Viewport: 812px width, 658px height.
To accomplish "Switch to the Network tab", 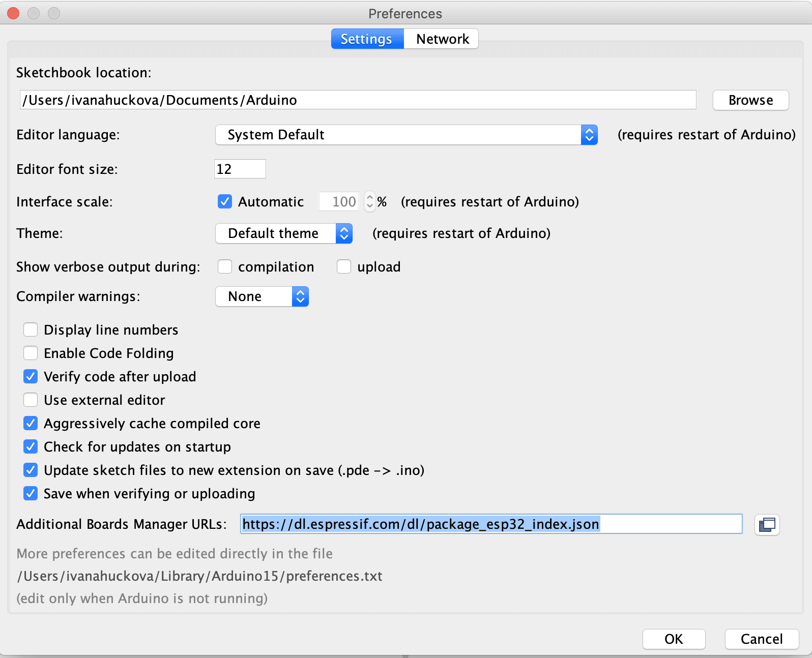I will click(442, 39).
